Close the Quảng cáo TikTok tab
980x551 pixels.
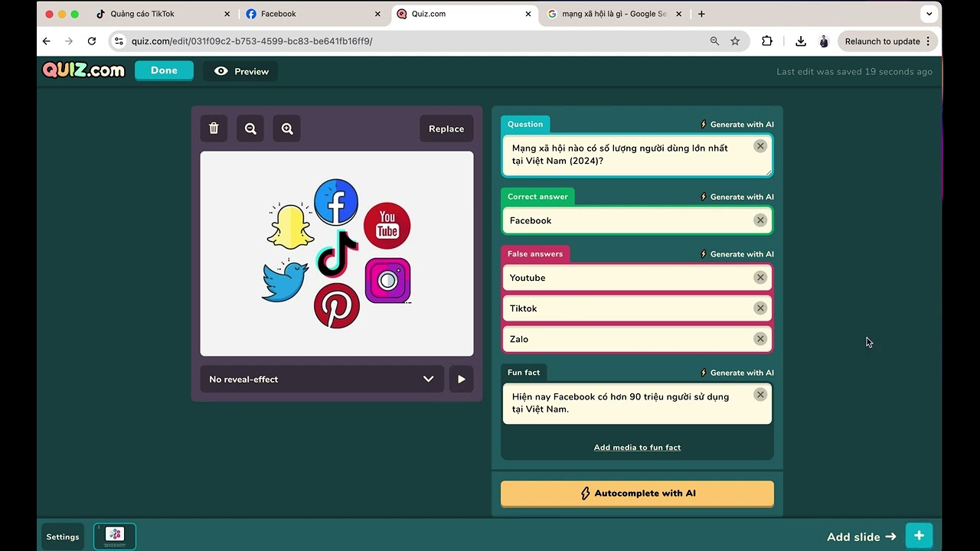(227, 14)
